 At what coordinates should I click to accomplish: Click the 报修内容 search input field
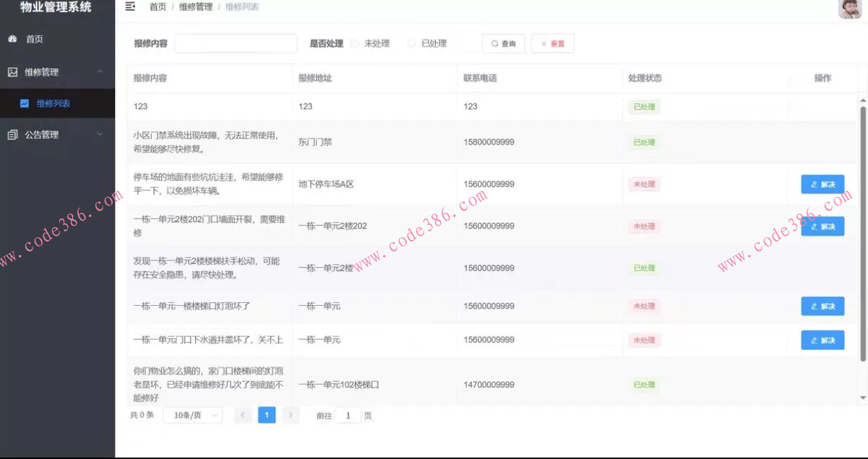tap(235, 43)
